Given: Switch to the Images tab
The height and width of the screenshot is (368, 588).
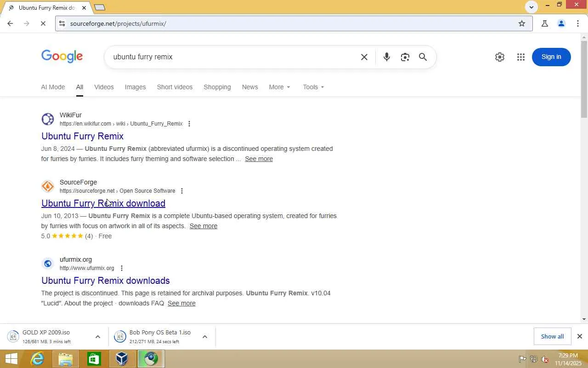Looking at the screenshot, I should [x=135, y=87].
